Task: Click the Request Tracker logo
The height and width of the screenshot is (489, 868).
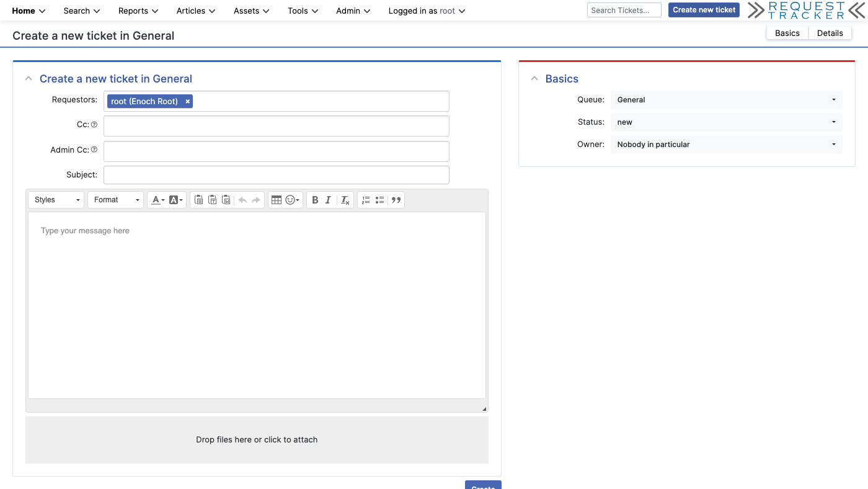Action: pyautogui.click(x=806, y=10)
